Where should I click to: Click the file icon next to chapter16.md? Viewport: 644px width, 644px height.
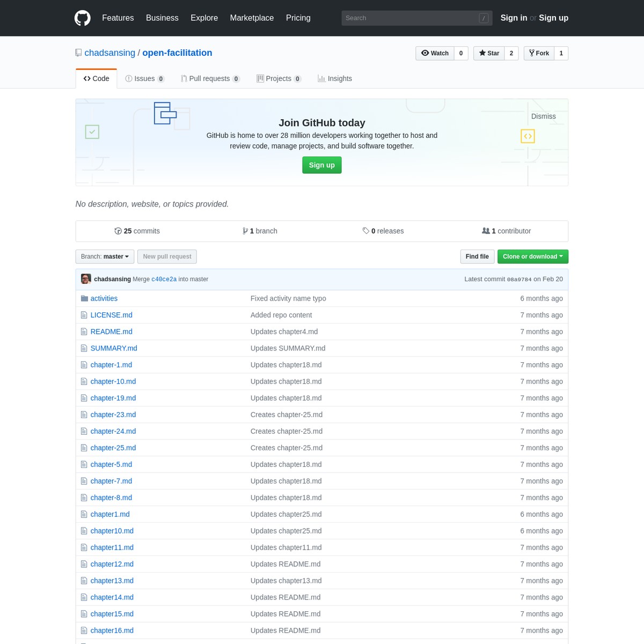click(x=84, y=631)
